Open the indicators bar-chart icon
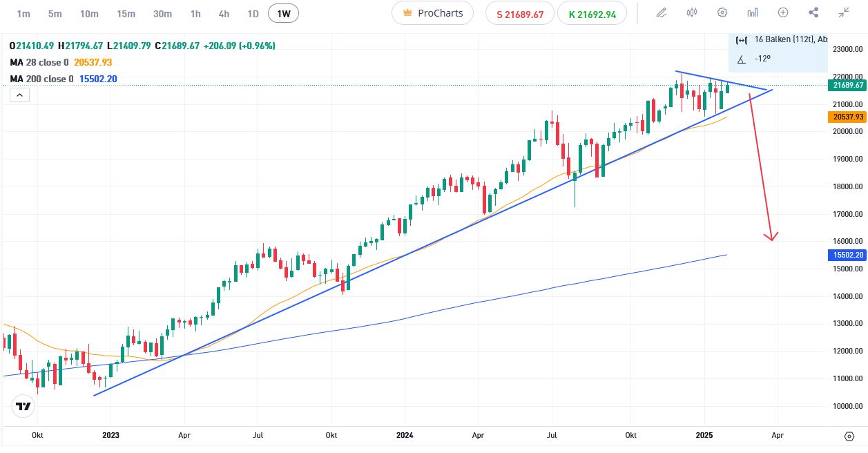868x453 pixels. pyautogui.click(x=753, y=12)
